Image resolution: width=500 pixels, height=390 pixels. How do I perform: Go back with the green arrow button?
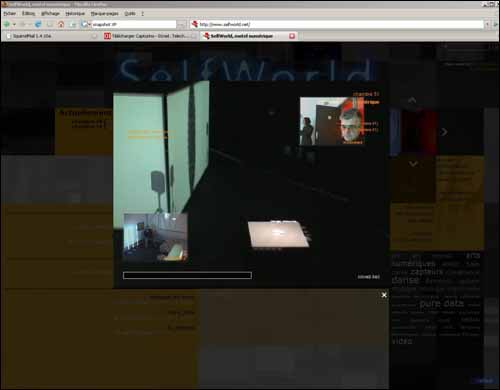pos(7,24)
